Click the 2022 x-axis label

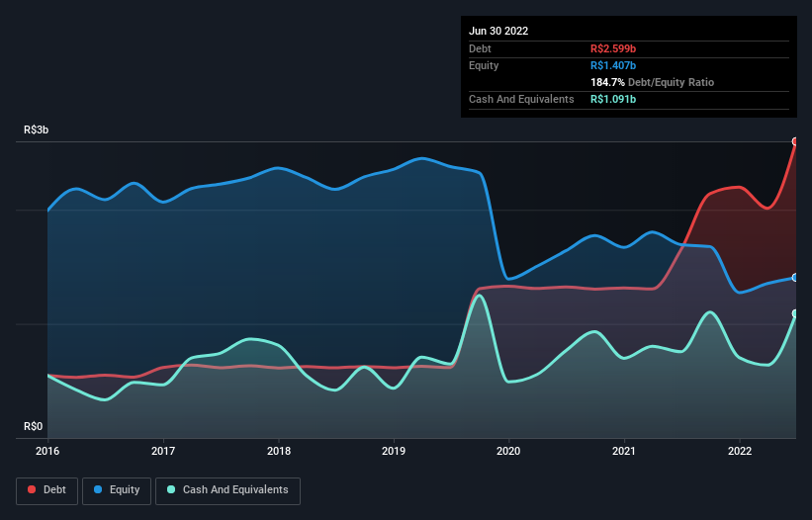pyautogui.click(x=740, y=451)
